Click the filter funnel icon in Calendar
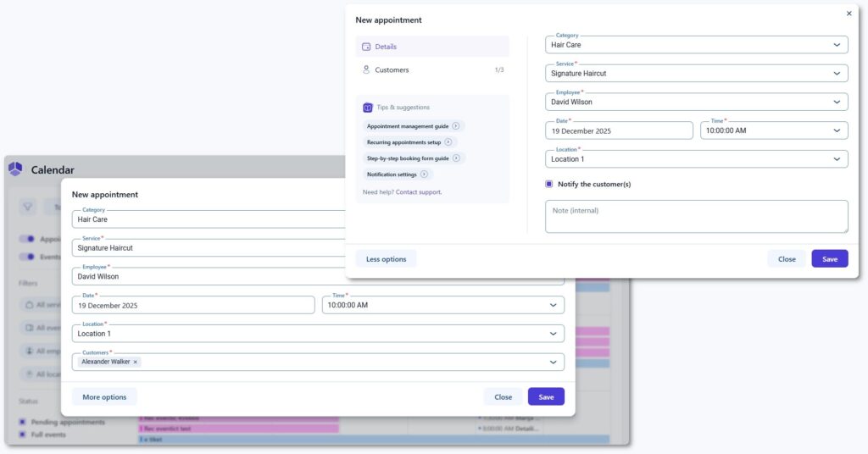The image size is (868, 454). point(28,206)
